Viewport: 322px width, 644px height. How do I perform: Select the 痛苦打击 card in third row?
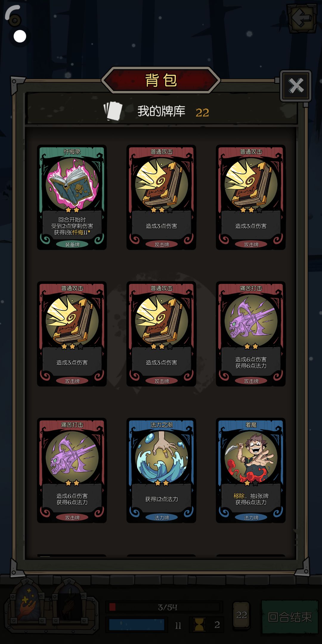72,470
